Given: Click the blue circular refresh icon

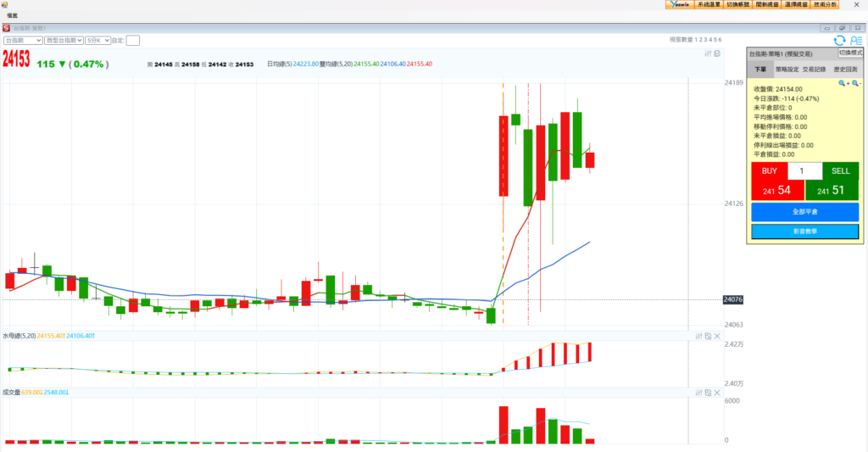Looking at the screenshot, I should point(839,40).
